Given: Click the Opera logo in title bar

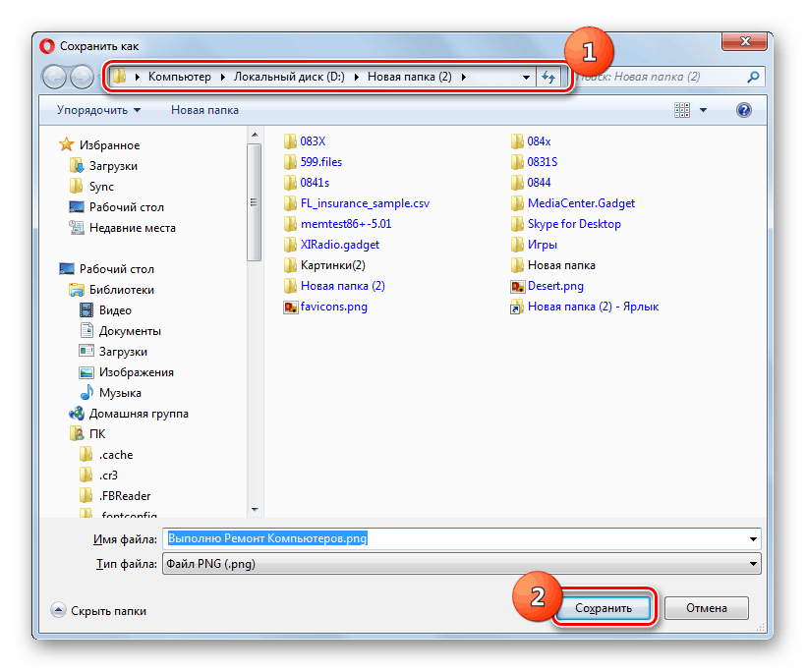Looking at the screenshot, I should click(47, 46).
